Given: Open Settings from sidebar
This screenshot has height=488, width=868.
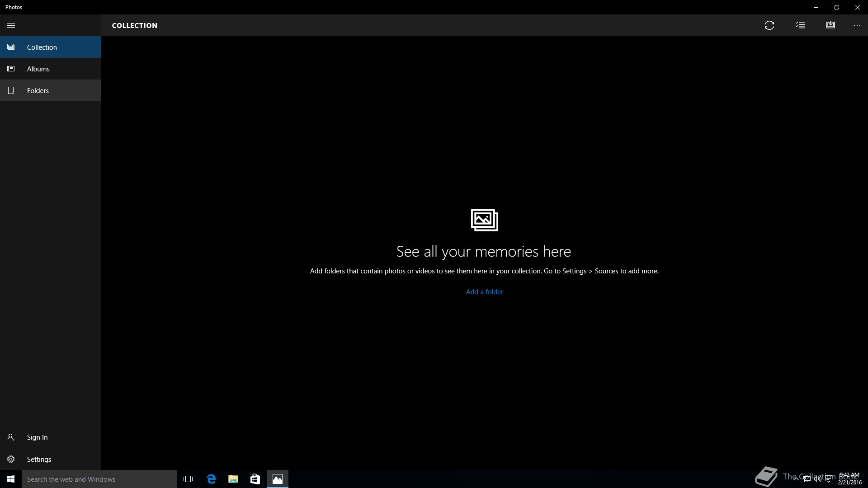Looking at the screenshot, I should [39, 459].
